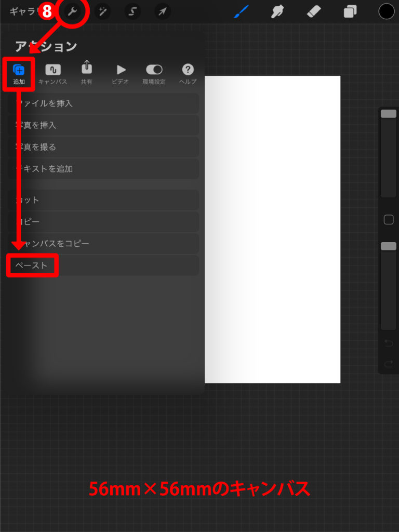Open 環境設定 preferences toggle tab
This screenshot has height=532, width=399.
click(154, 74)
